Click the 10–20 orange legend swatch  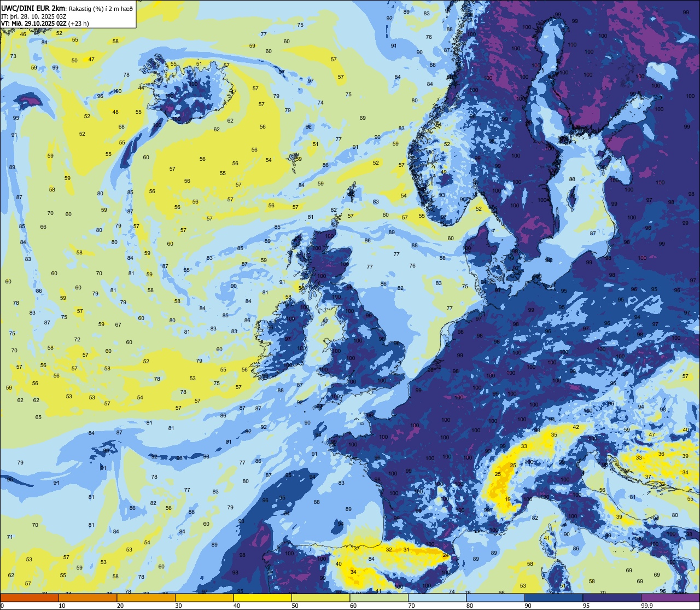(87, 598)
